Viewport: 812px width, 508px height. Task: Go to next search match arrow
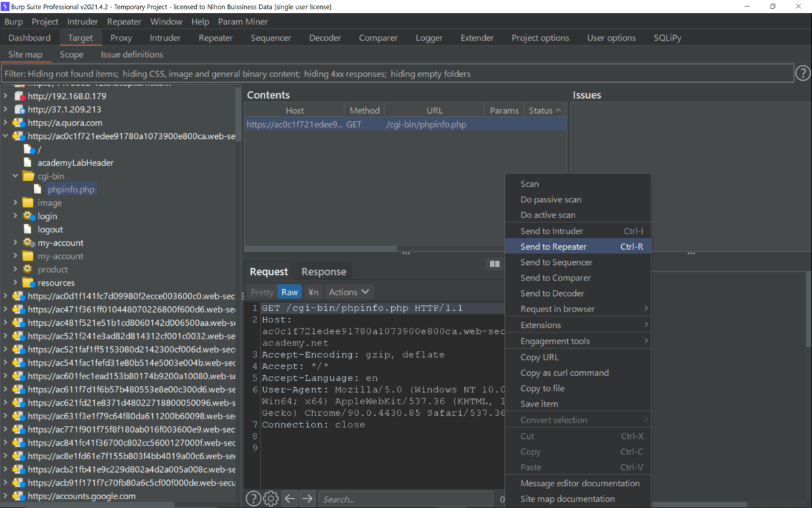tap(307, 499)
